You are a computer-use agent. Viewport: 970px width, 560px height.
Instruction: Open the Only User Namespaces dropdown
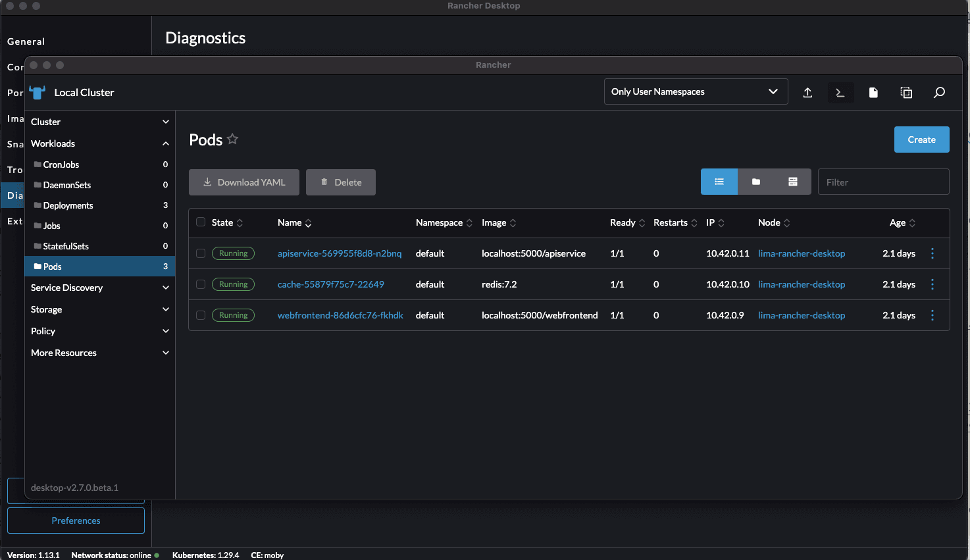click(696, 91)
